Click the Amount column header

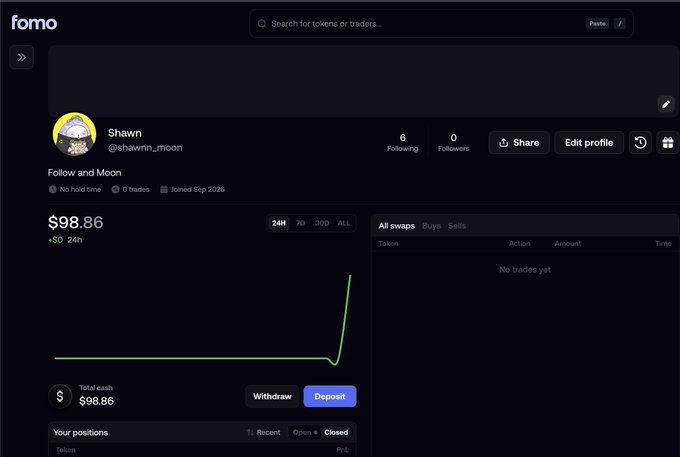[568, 244]
